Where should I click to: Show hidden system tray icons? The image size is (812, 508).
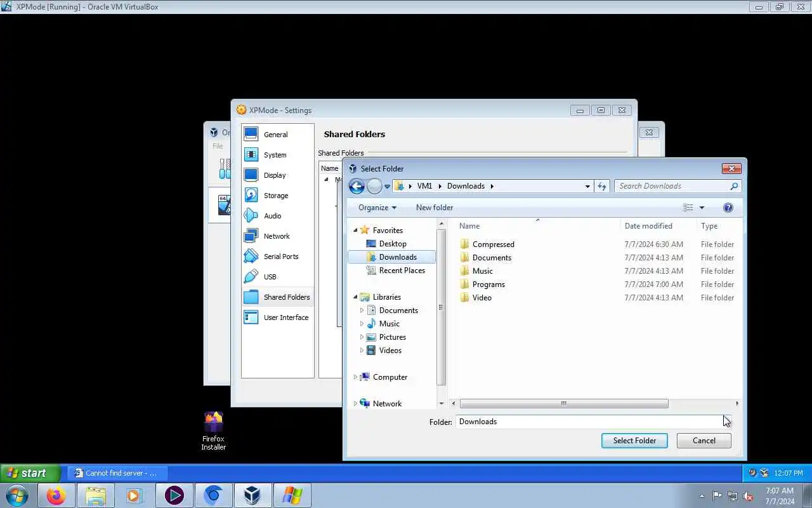pyautogui.click(x=702, y=496)
